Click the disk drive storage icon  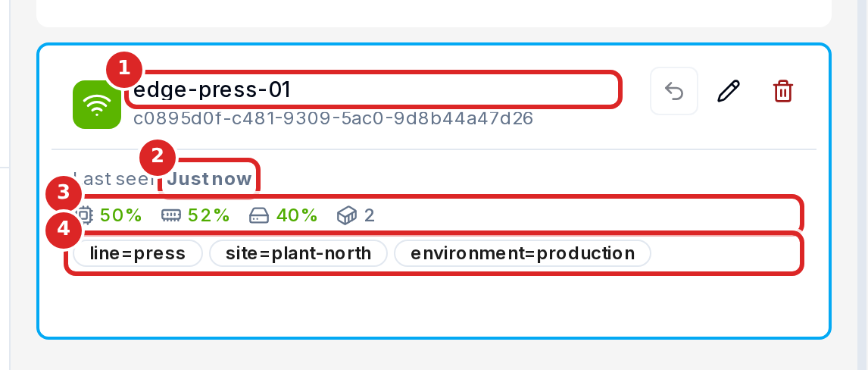tap(259, 215)
